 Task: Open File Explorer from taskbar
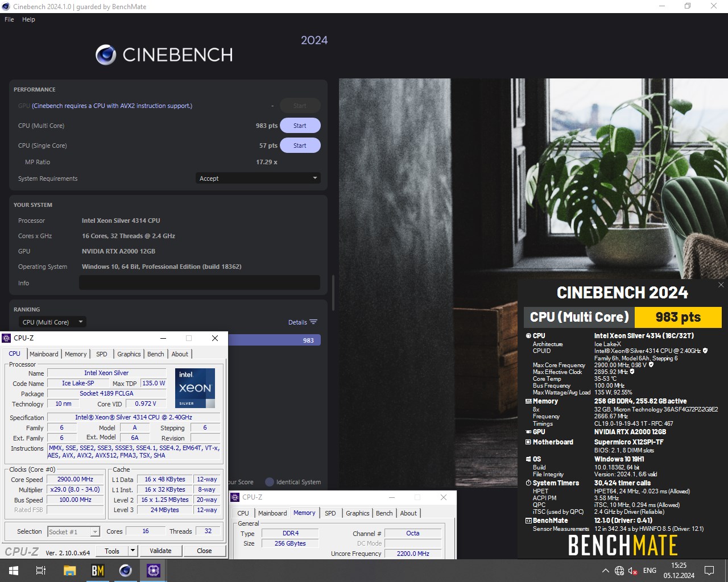(x=69, y=571)
